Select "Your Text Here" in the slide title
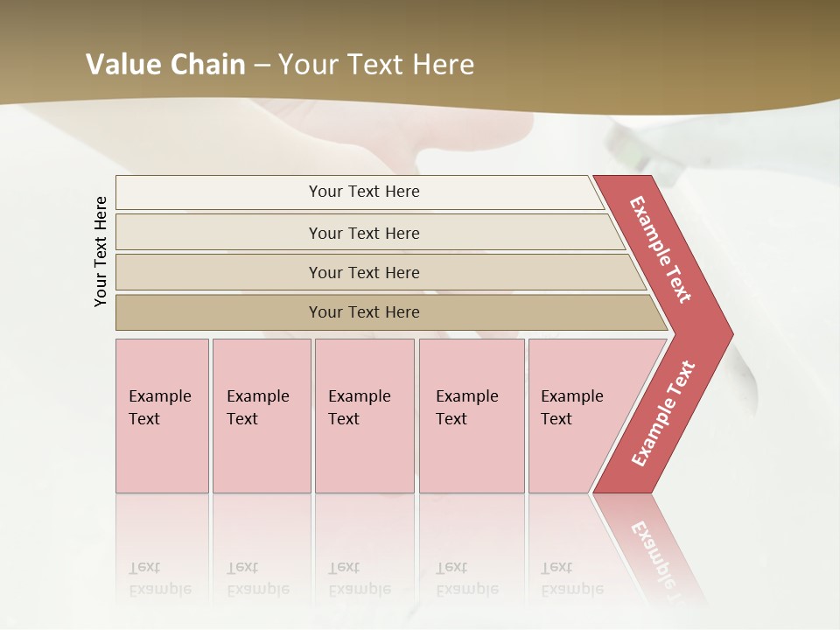This screenshot has width=840, height=630. [x=376, y=64]
